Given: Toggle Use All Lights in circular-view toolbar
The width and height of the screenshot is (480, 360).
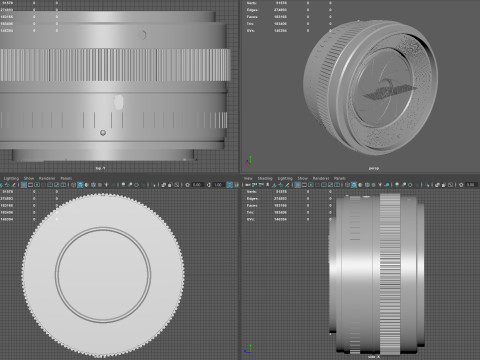Looking at the screenshot, I should point(107,184).
